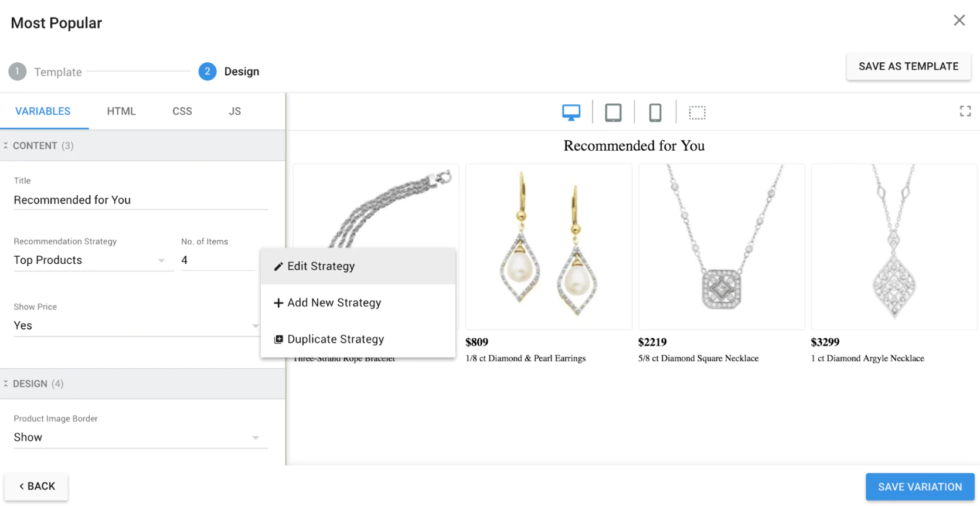Expand preview to fullscreen
This screenshot has width=980, height=506.
tap(965, 111)
